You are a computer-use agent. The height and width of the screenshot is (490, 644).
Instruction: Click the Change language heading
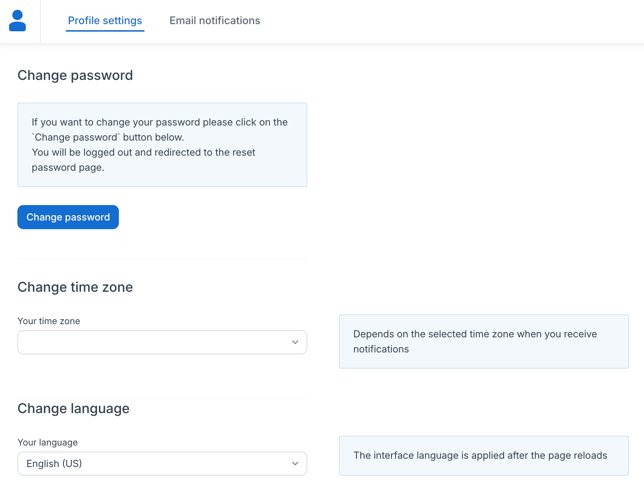coord(74,409)
